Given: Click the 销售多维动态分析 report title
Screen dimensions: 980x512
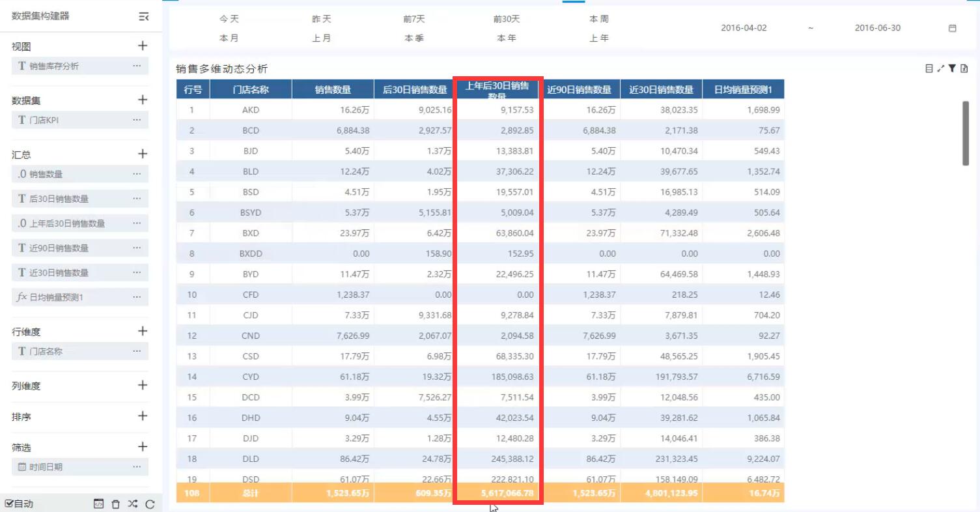Looking at the screenshot, I should click(222, 69).
